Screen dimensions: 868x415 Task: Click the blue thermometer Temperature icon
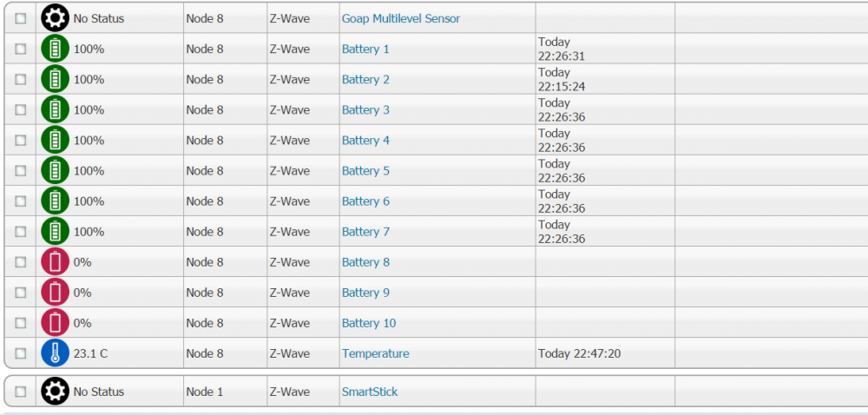(x=55, y=353)
